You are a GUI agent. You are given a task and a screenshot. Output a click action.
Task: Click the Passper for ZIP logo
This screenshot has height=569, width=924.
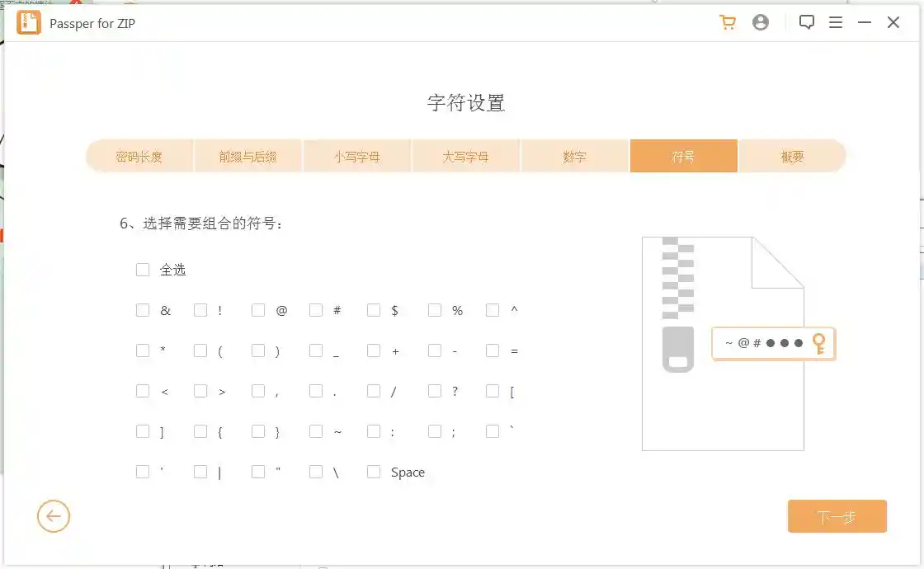tap(28, 23)
